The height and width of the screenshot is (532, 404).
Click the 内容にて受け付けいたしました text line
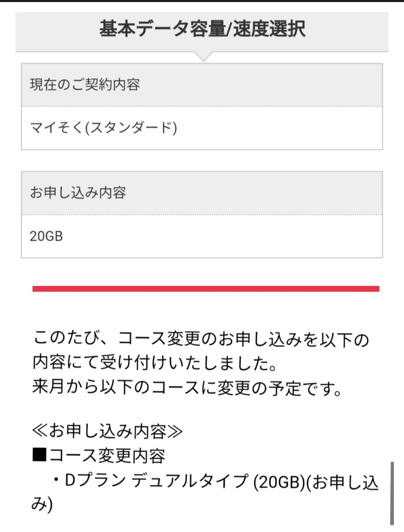(x=154, y=363)
